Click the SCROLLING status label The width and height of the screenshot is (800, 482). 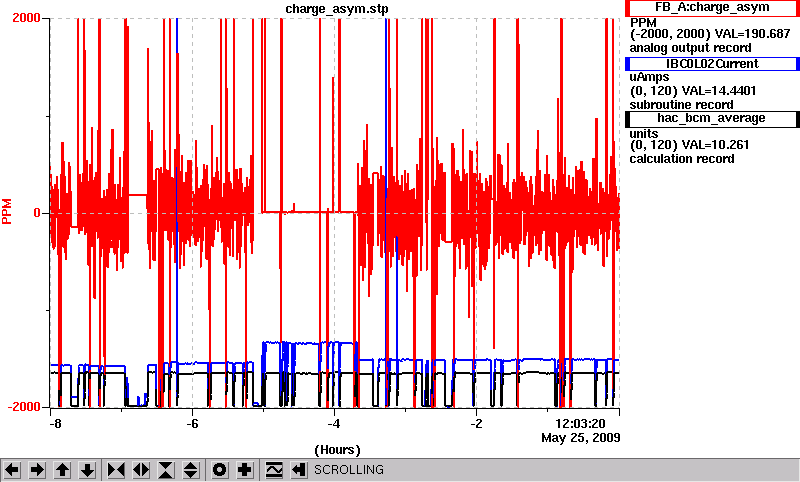[x=349, y=470]
